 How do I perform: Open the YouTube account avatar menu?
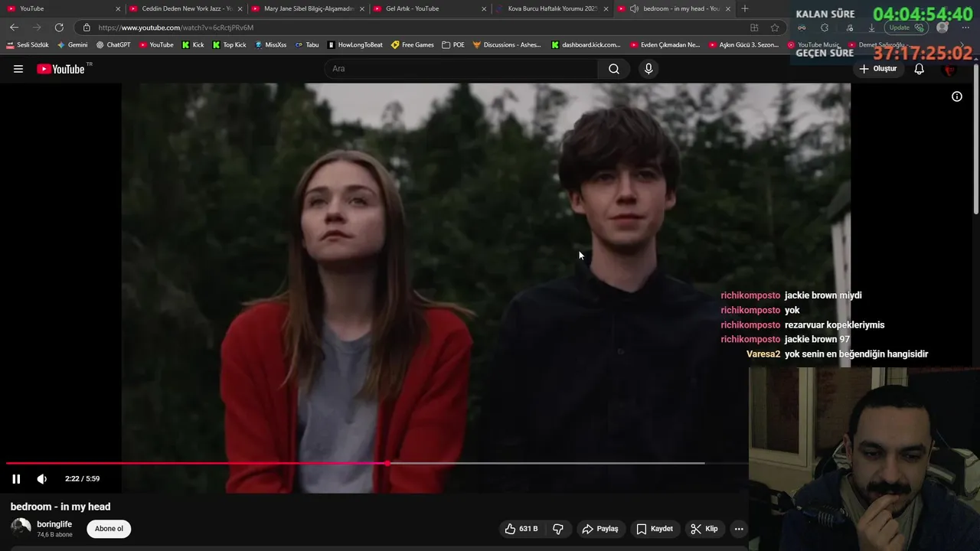(x=950, y=69)
